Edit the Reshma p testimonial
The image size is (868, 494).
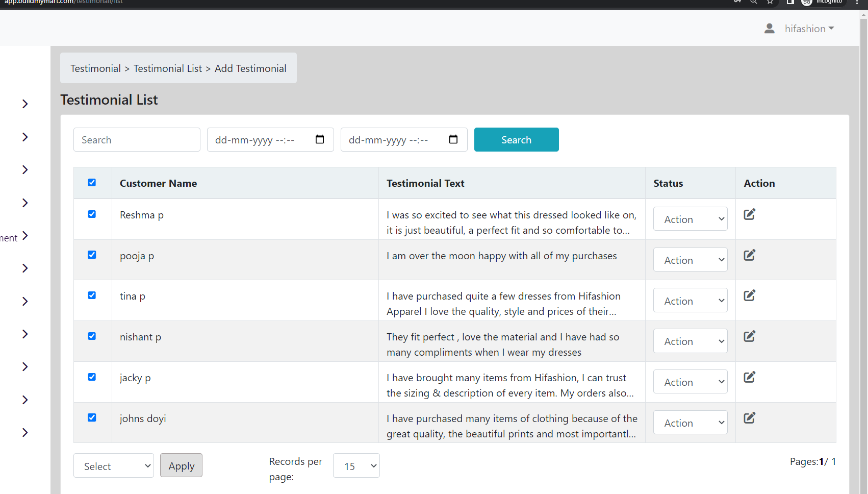(x=749, y=214)
